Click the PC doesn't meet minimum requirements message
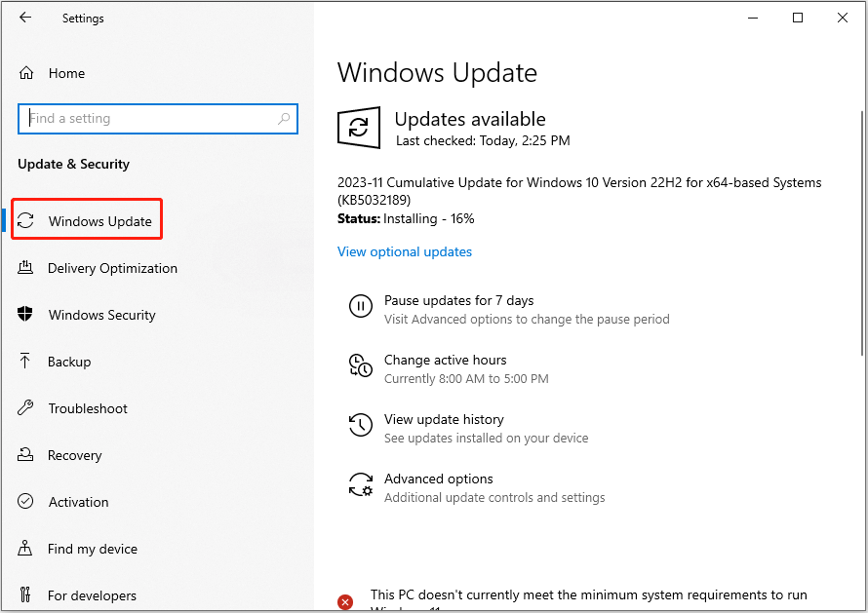The height and width of the screenshot is (613, 868). (x=588, y=599)
